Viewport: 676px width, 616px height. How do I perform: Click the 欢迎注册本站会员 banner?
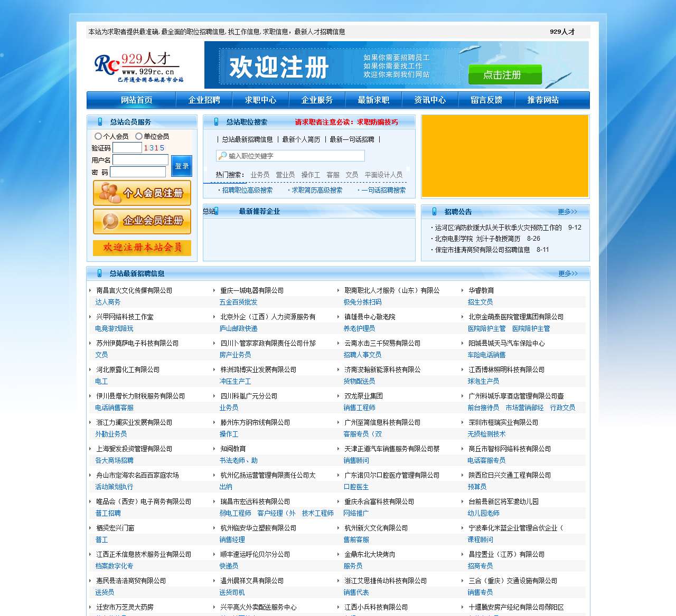coord(142,248)
